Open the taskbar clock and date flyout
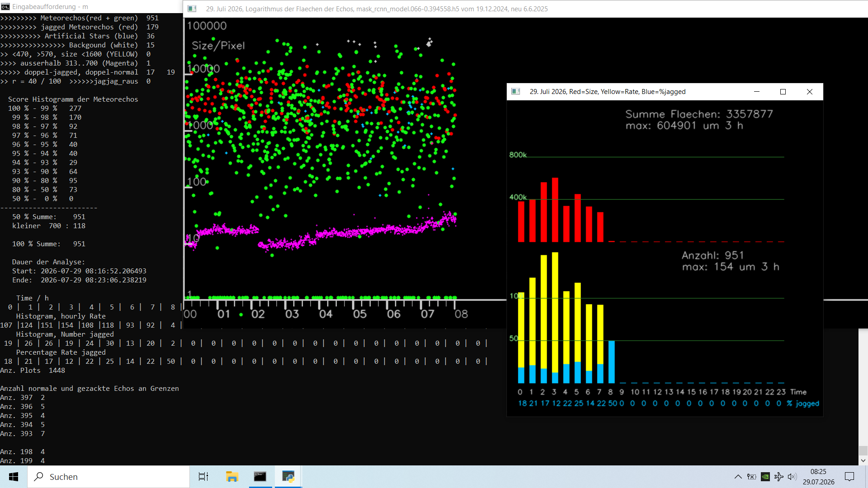Image resolution: width=868 pixels, height=488 pixels. click(818, 477)
